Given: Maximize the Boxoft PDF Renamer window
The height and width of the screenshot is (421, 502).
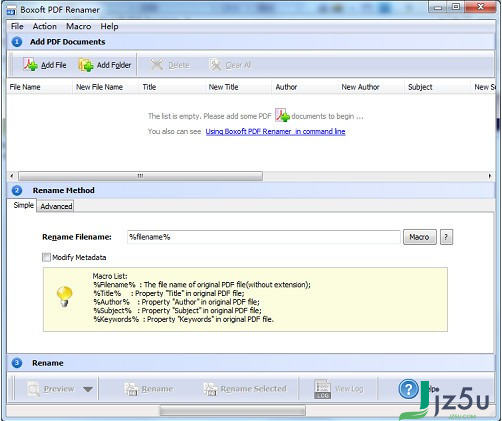Looking at the screenshot, I should pyautogui.click(x=456, y=7).
